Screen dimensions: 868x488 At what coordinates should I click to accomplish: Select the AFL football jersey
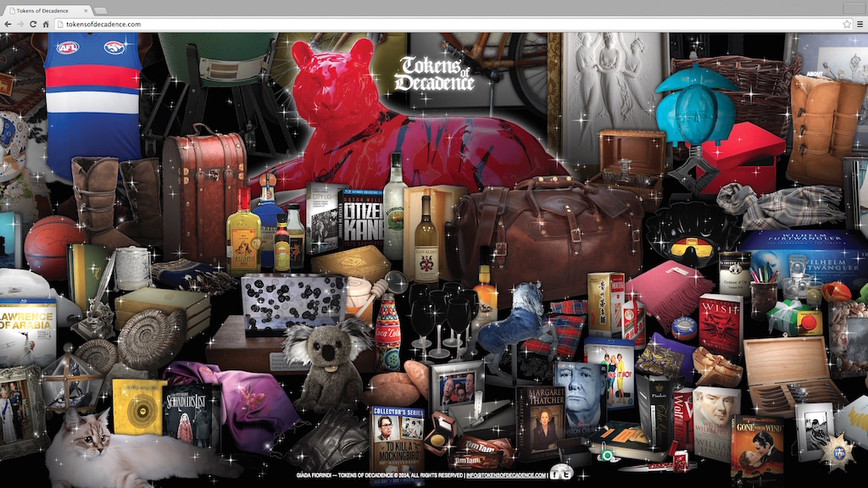click(92, 103)
